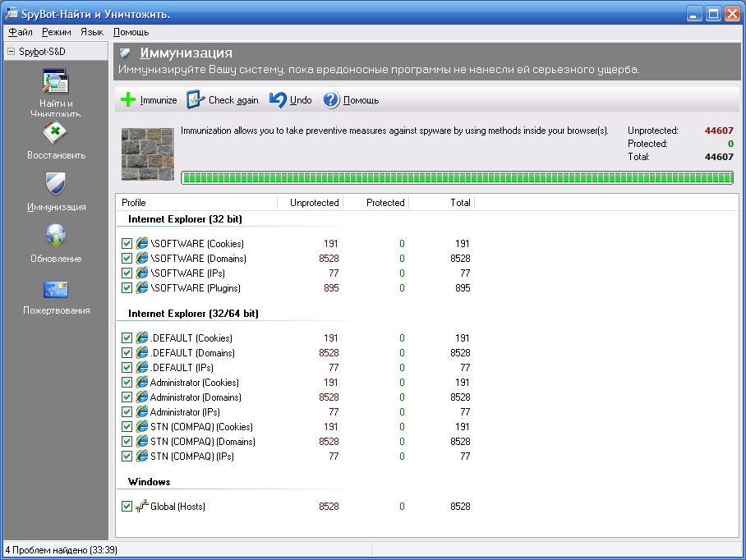Open the Режим menu
The image size is (746, 560).
coord(56,32)
